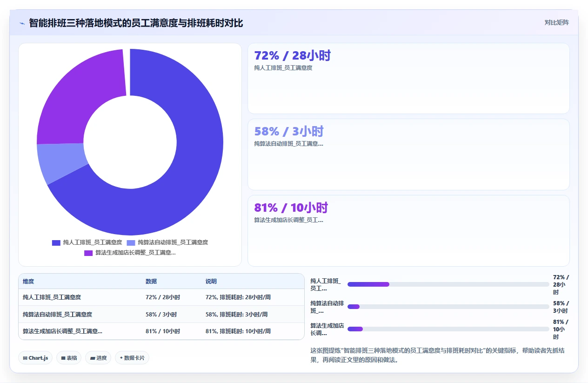
Task: Click the 数据卡片 tag chip
Action: (x=132, y=358)
